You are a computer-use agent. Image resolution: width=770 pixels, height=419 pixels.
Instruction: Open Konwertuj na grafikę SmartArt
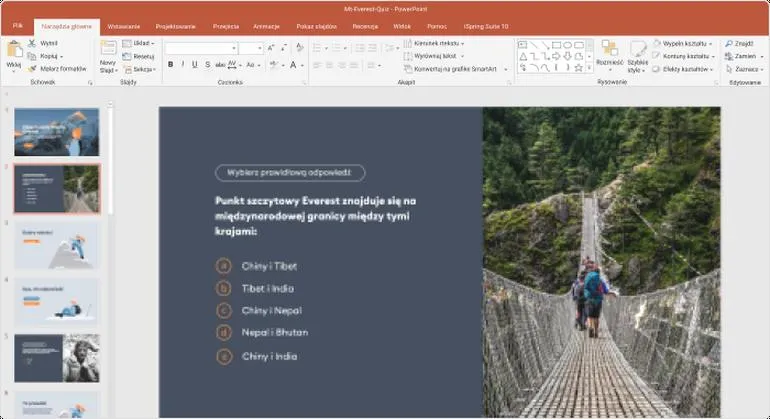tap(455, 69)
